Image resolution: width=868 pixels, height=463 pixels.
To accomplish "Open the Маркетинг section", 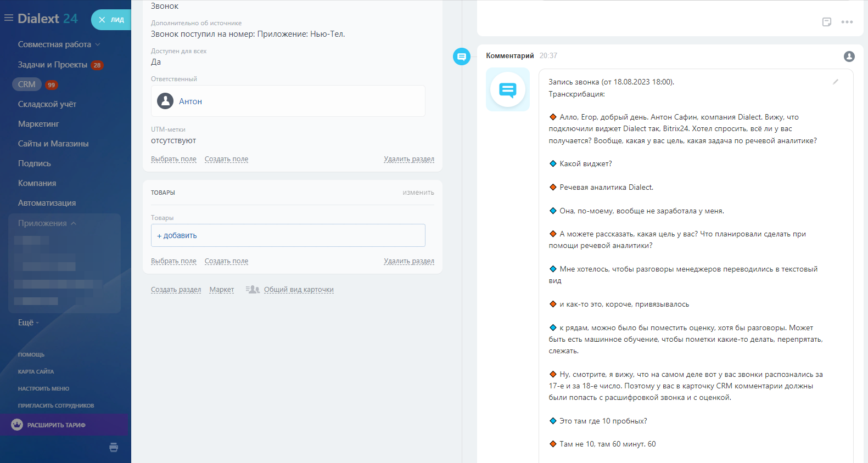I will point(38,124).
